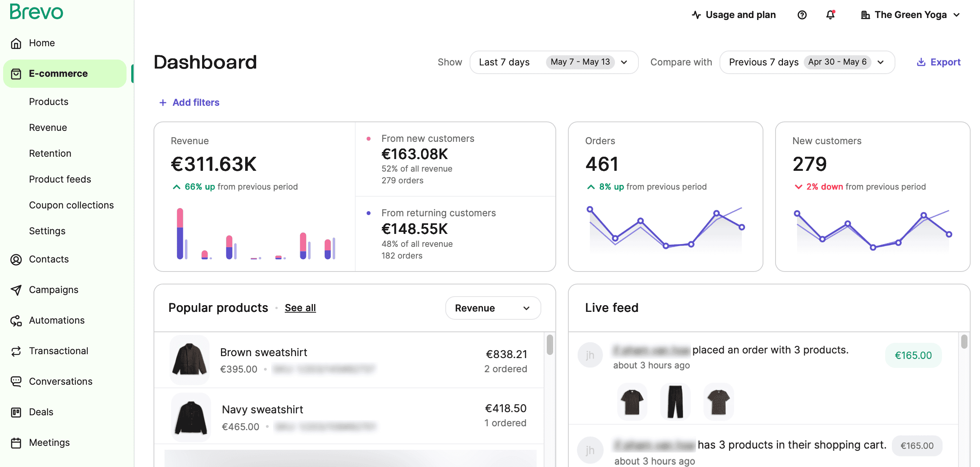Check notifications via the bell icon
Image resolution: width=980 pixels, height=467 pixels.
coord(830,15)
